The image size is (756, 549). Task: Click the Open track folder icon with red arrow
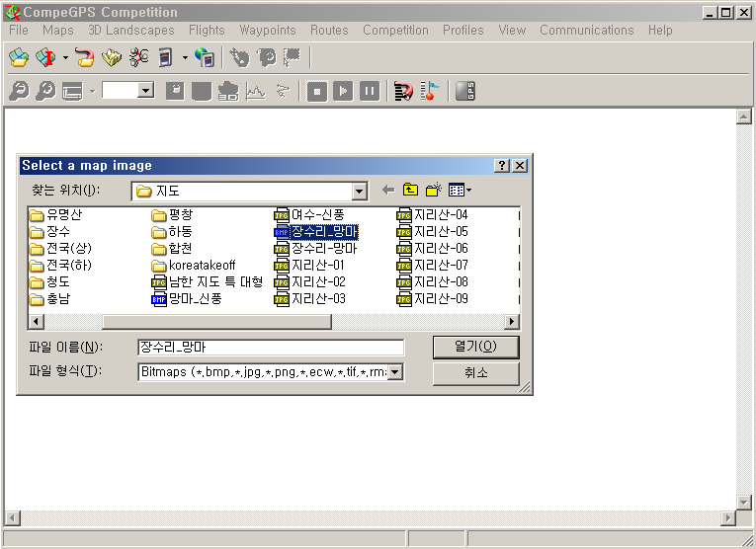pos(85,58)
